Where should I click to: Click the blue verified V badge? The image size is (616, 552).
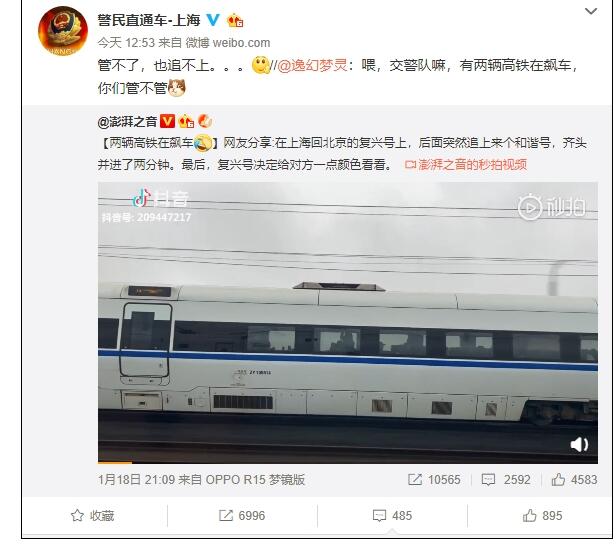pyautogui.click(x=213, y=20)
